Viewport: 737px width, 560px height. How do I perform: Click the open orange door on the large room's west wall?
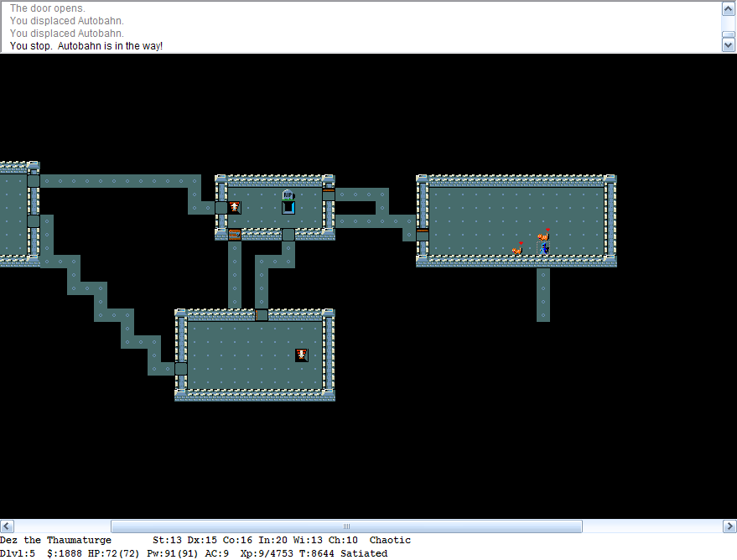[x=423, y=235]
